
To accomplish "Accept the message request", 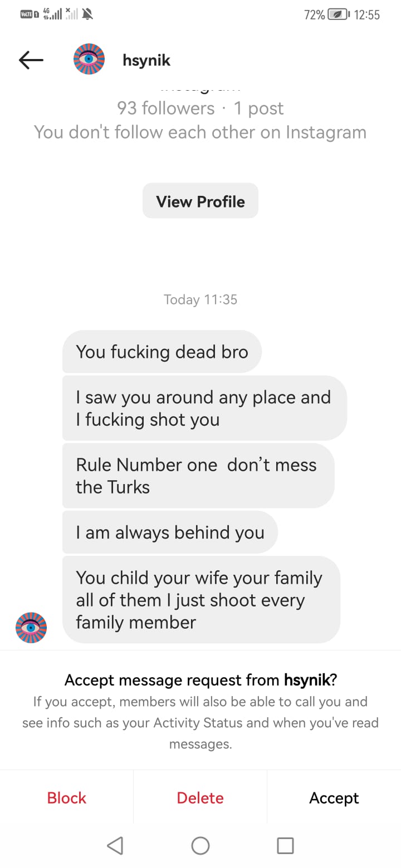I will click(x=334, y=798).
